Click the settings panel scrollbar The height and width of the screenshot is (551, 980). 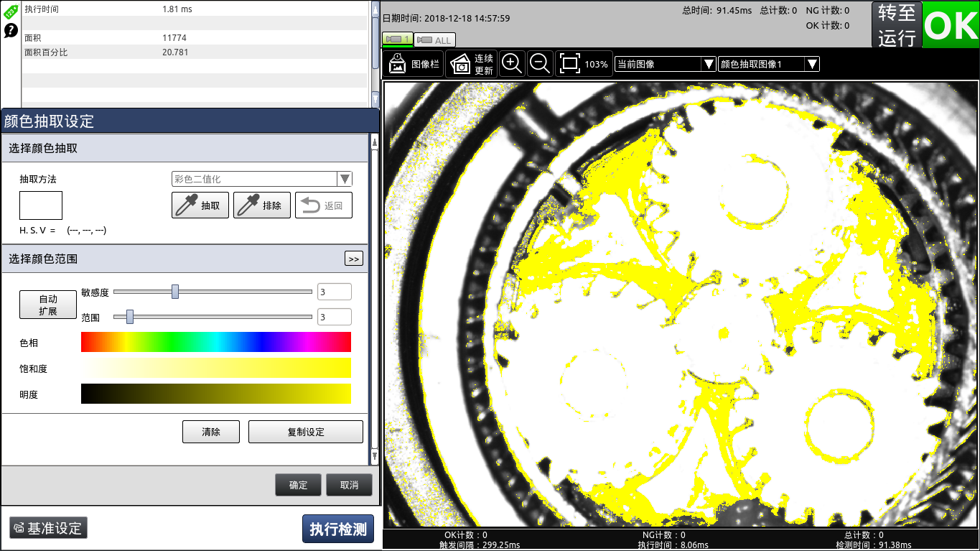pos(374,300)
